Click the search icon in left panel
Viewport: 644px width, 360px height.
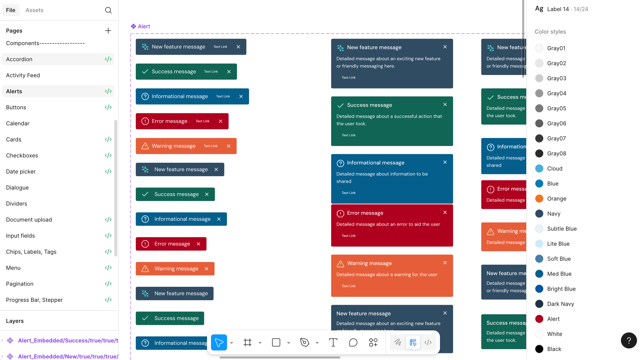108,10
